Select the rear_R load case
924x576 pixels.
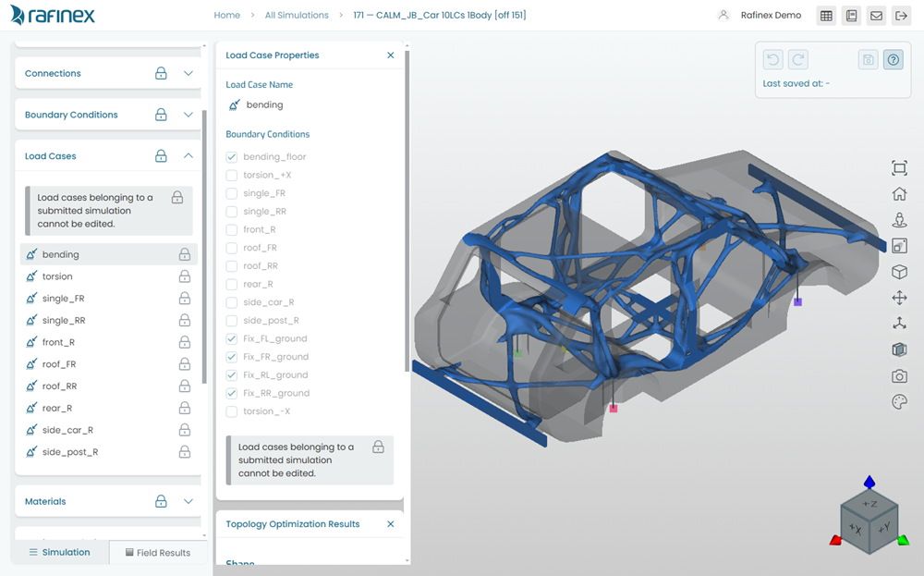[108, 408]
